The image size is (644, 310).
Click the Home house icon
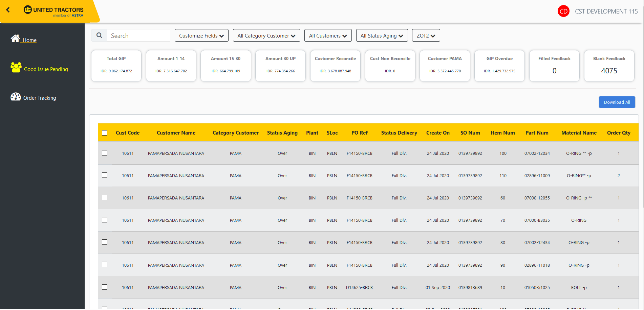click(15, 39)
